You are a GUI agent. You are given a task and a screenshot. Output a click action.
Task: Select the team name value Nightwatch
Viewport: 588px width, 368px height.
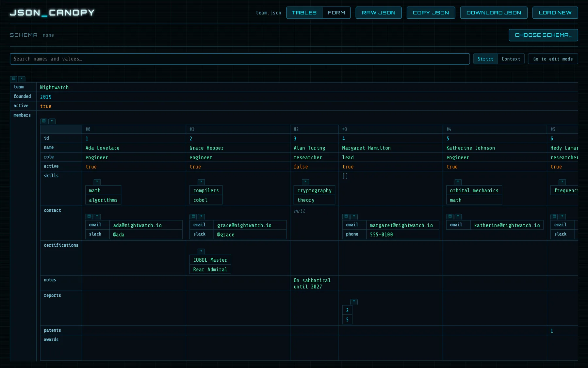(x=54, y=87)
